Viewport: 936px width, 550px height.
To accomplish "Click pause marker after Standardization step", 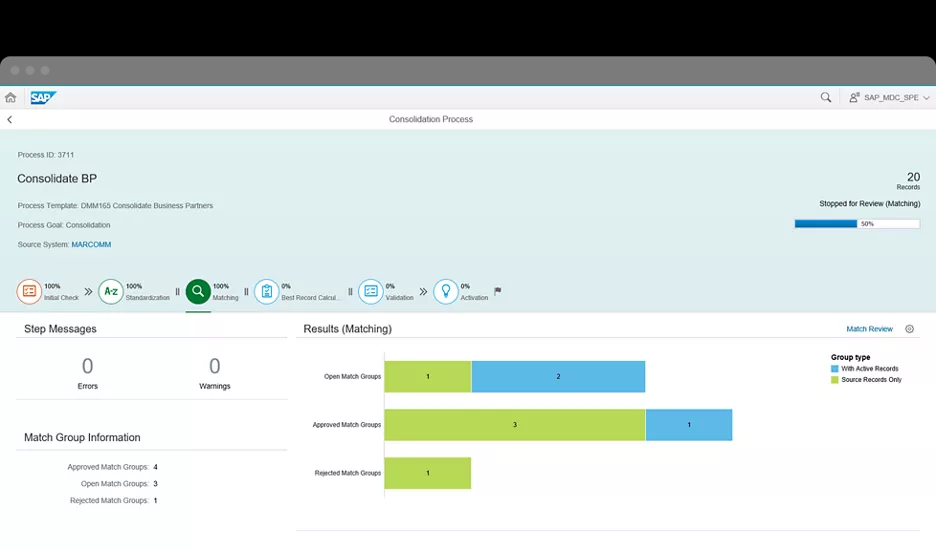I will [177, 291].
